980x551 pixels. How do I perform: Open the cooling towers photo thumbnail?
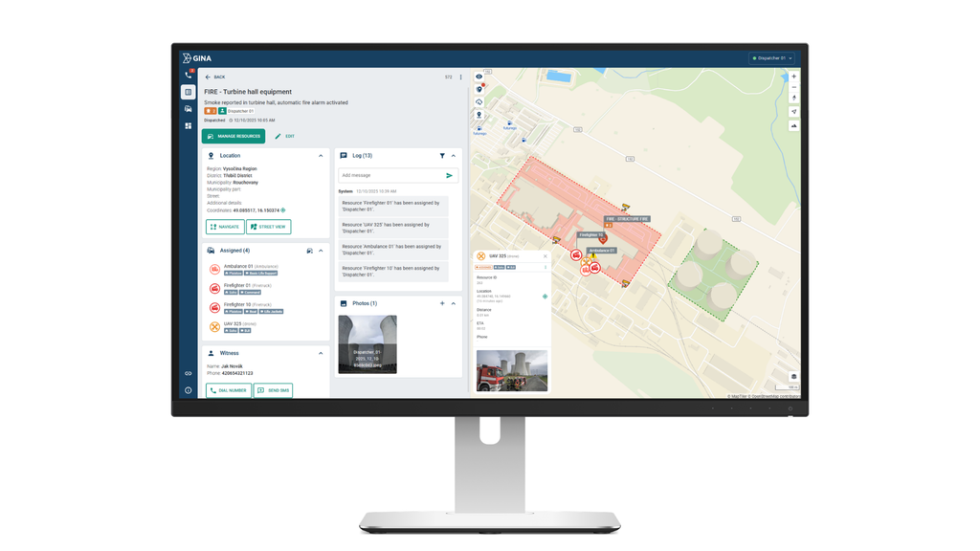tap(367, 344)
